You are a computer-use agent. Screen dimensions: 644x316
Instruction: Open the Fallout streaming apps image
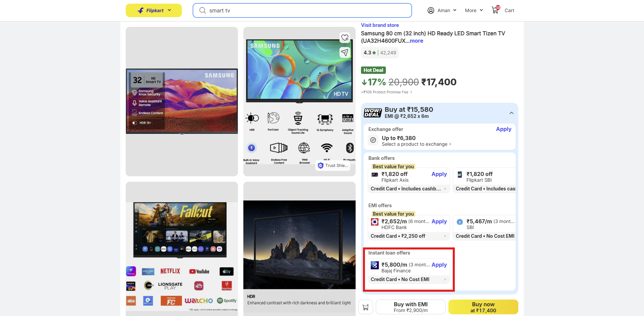(x=182, y=249)
